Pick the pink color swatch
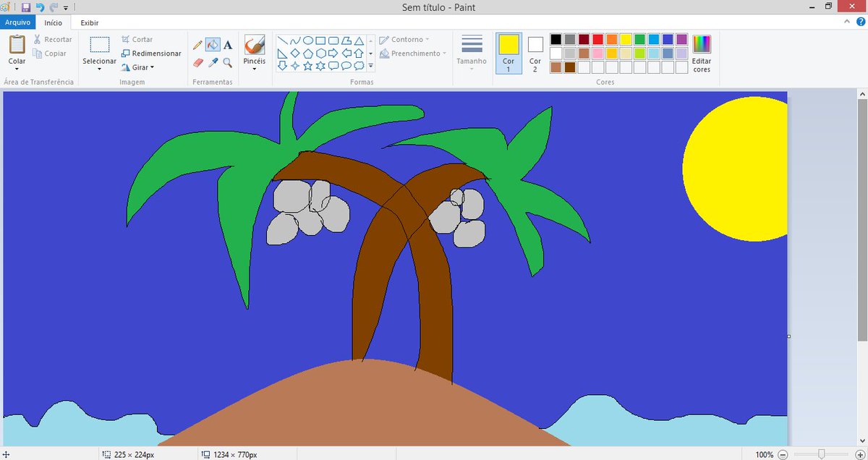The height and width of the screenshot is (460, 868). [597, 54]
